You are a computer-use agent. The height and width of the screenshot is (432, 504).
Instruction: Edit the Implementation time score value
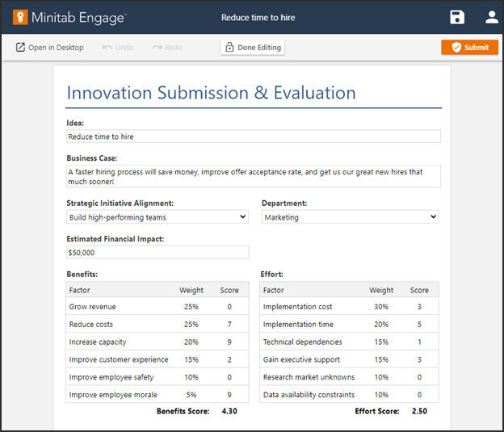pyautogui.click(x=419, y=325)
